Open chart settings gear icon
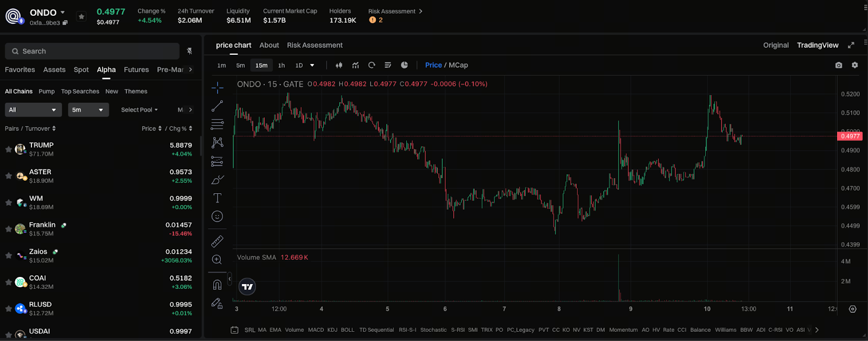This screenshot has width=868, height=341. [x=855, y=65]
